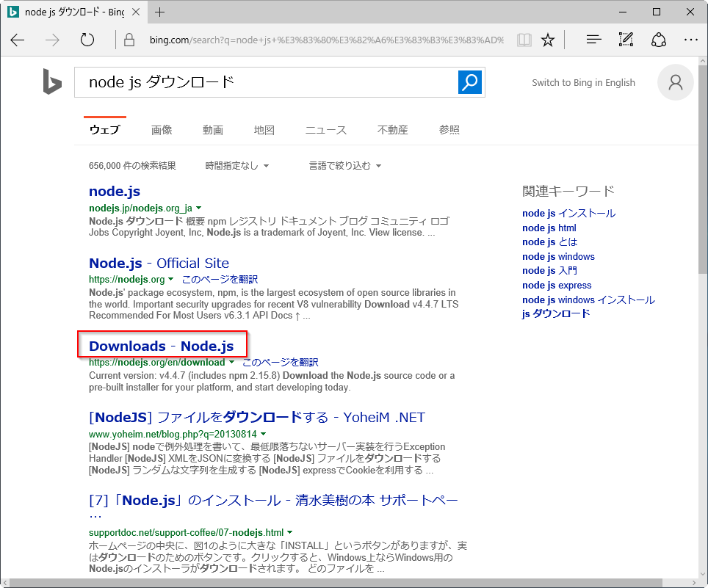Select the 不動産 tab

coord(393,130)
